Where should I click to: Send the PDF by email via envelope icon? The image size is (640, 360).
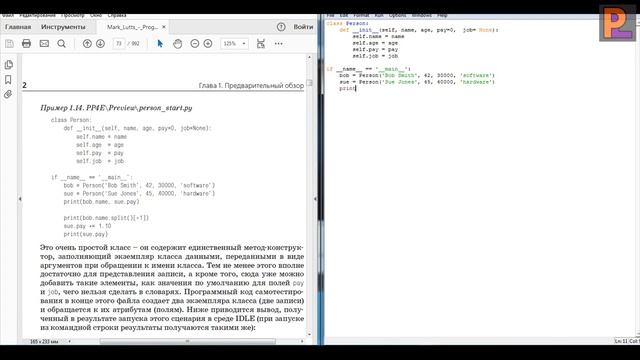click(44, 43)
